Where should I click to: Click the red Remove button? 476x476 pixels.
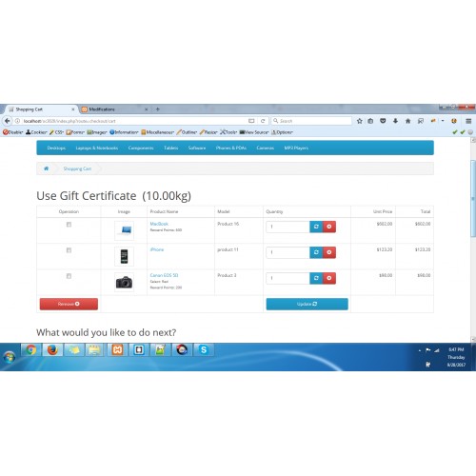click(69, 304)
